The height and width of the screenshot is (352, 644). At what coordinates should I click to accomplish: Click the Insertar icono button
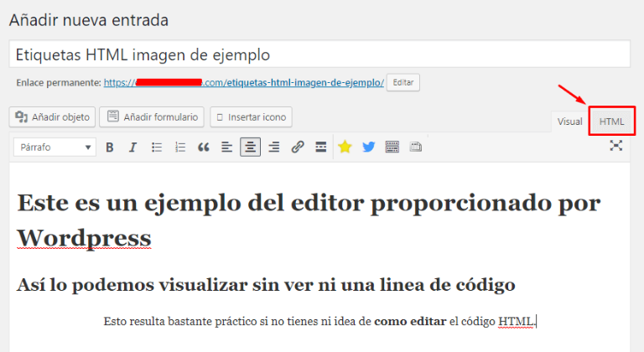(x=251, y=117)
